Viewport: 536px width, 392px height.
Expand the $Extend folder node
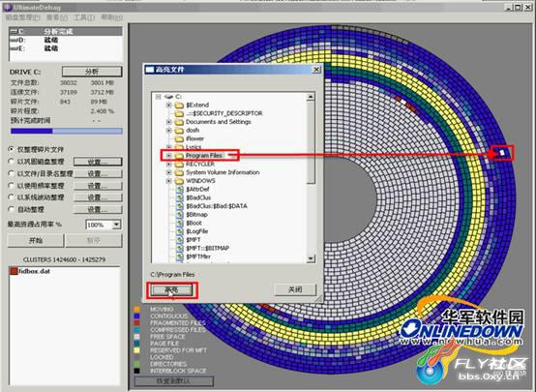[169, 105]
